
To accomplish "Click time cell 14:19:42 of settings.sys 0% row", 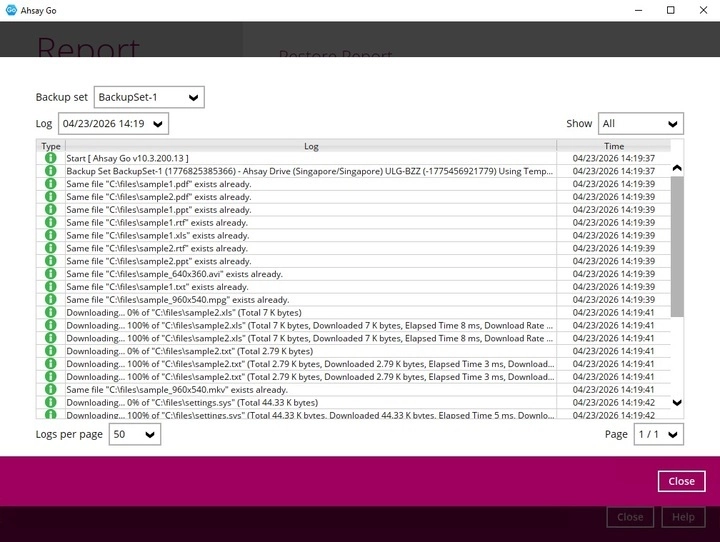I will pos(613,402).
